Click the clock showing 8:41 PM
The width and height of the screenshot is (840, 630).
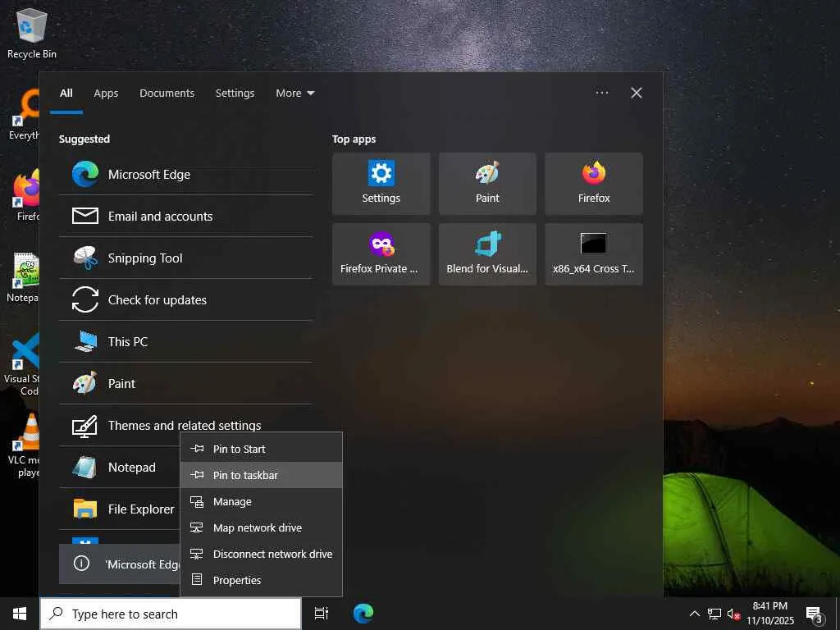pos(770,614)
